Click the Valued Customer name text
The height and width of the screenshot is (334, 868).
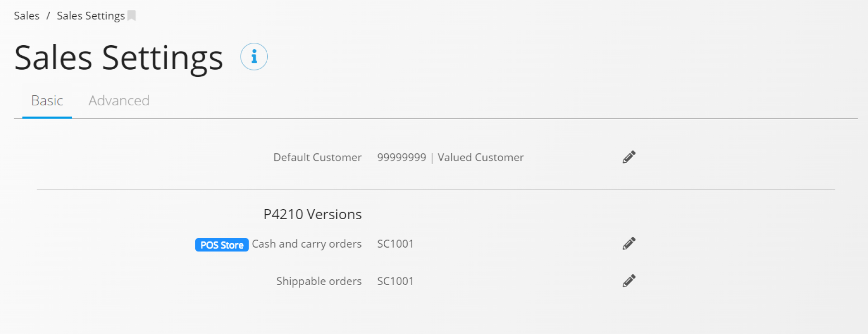click(481, 157)
